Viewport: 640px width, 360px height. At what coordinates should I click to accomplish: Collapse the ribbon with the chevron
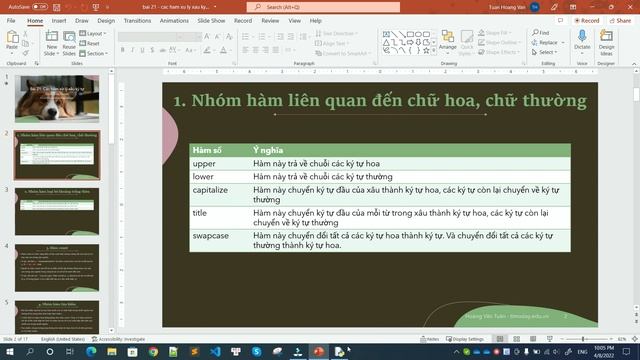[x=634, y=64]
